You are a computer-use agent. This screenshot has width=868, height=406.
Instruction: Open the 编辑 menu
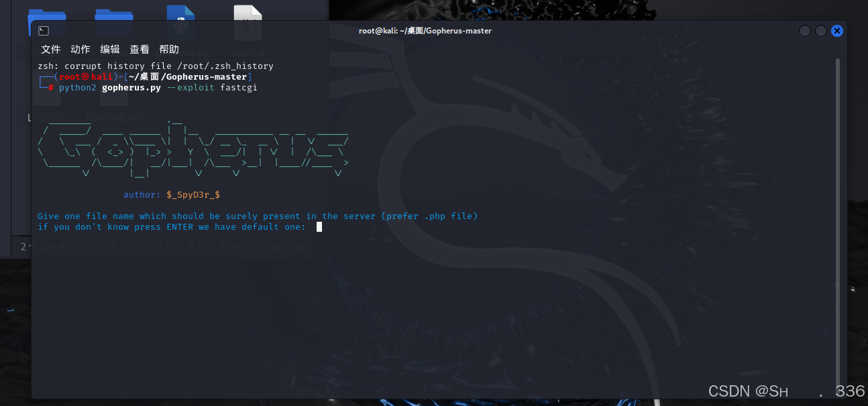tap(110, 49)
